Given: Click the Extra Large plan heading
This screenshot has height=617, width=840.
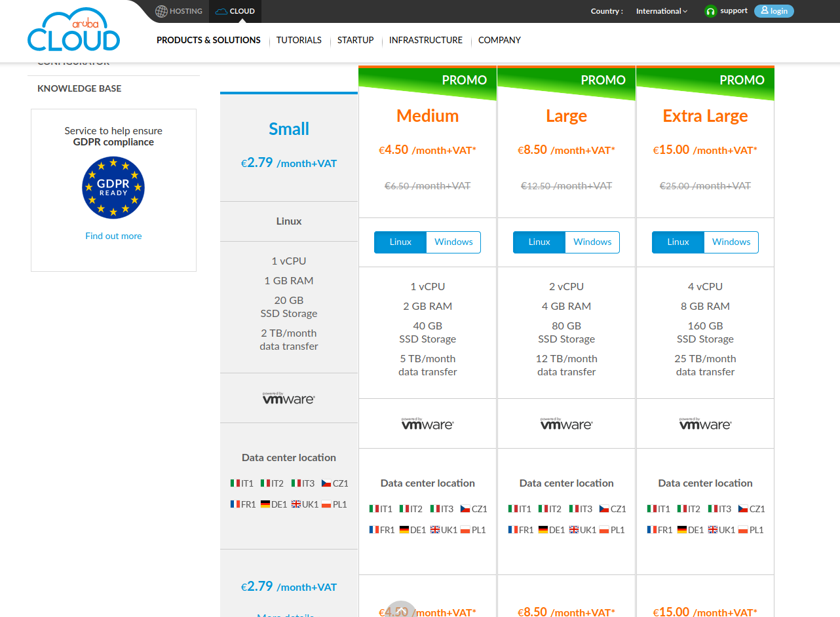Looking at the screenshot, I should (x=706, y=116).
